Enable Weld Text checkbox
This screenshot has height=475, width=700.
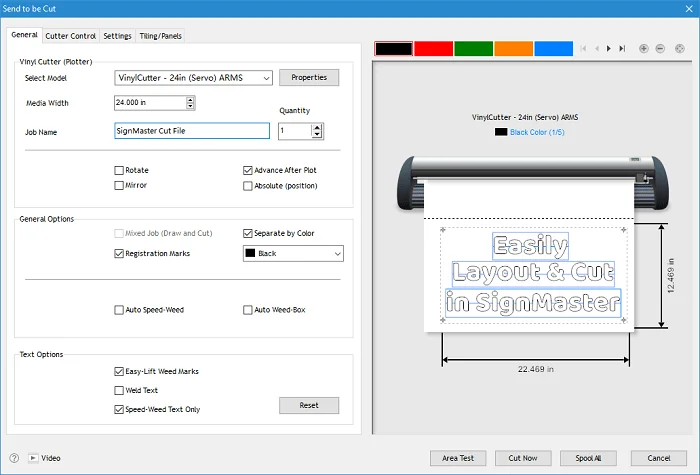119,390
